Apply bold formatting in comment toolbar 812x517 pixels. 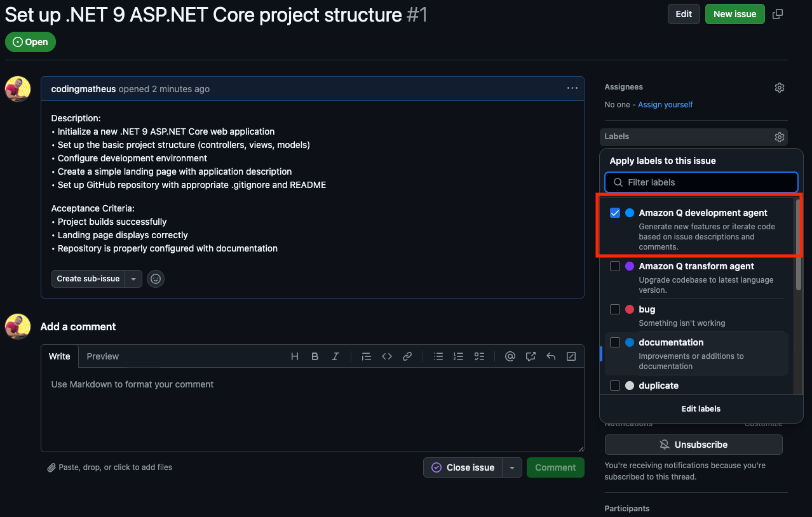(x=315, y=356)
